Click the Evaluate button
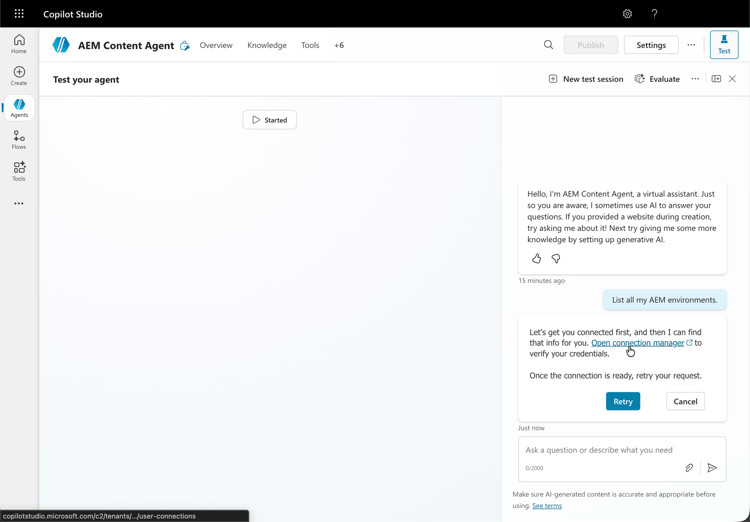The width and height of the screenshot is (750, 522). [x=657, y=79]
